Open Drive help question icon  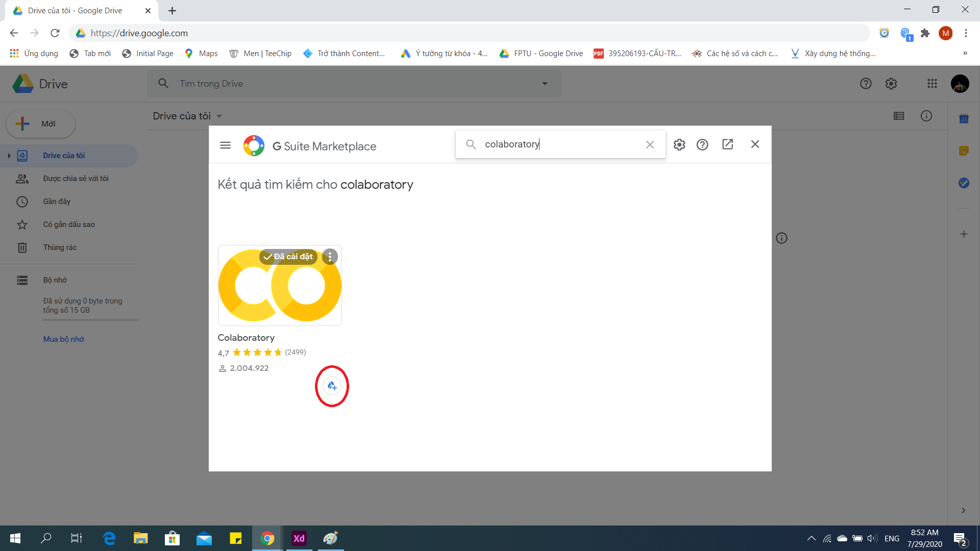(866, 84)
